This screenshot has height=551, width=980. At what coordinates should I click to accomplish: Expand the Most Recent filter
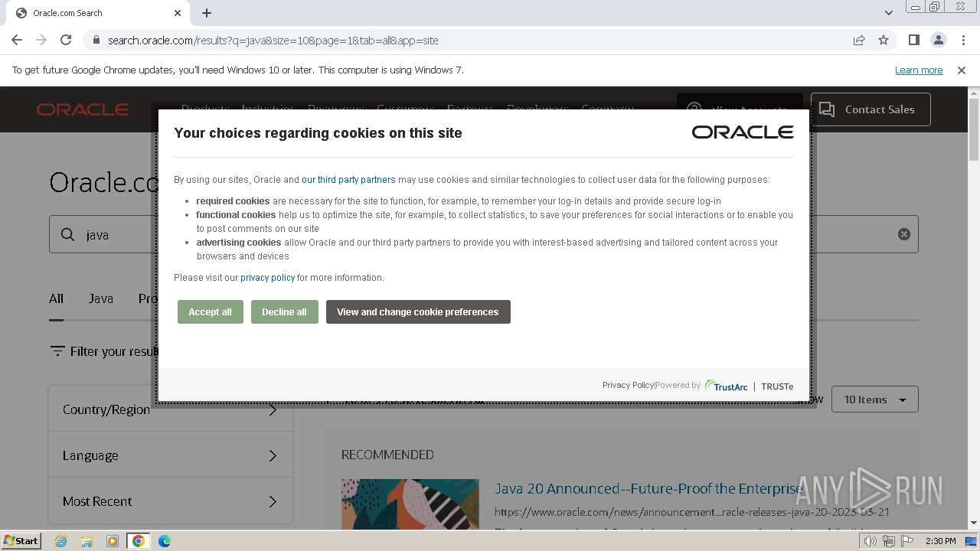coord(171,501)
